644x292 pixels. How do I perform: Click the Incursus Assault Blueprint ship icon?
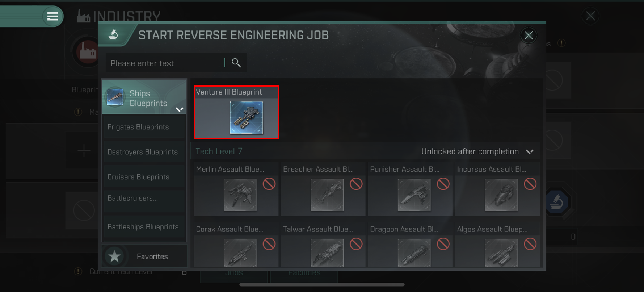(501, 195)
